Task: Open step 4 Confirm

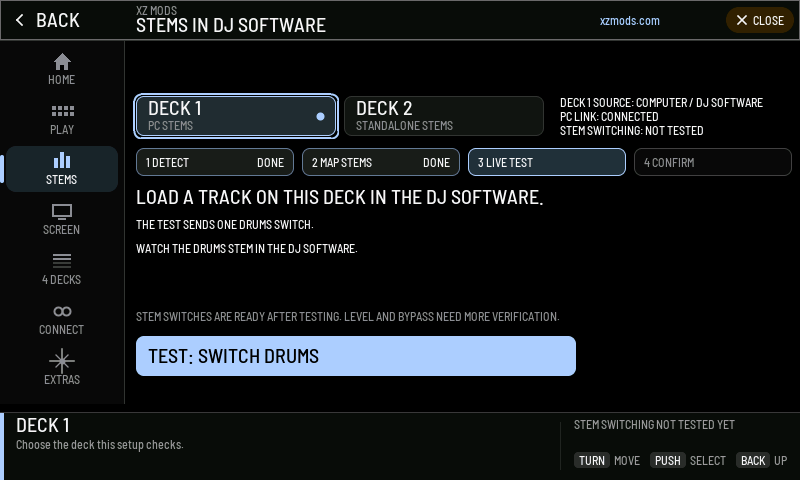Action: point(713,162)
